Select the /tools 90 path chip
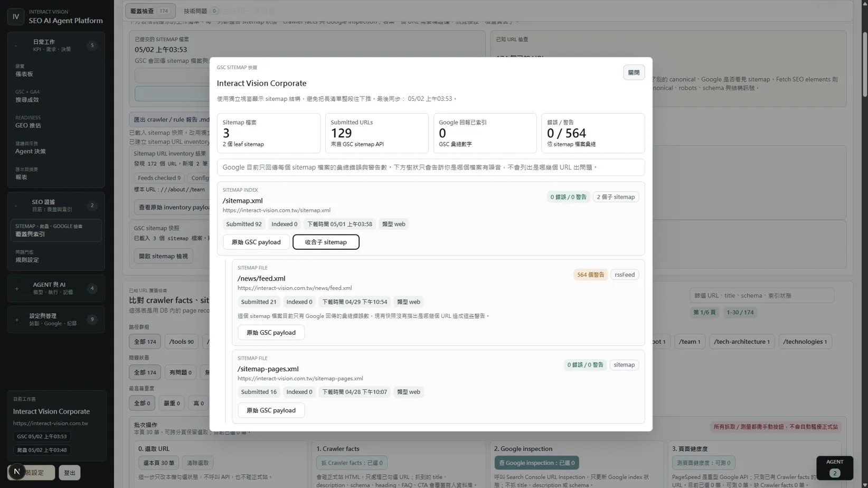The height and width of the screenshot is (488, 868). pos(181,342)
